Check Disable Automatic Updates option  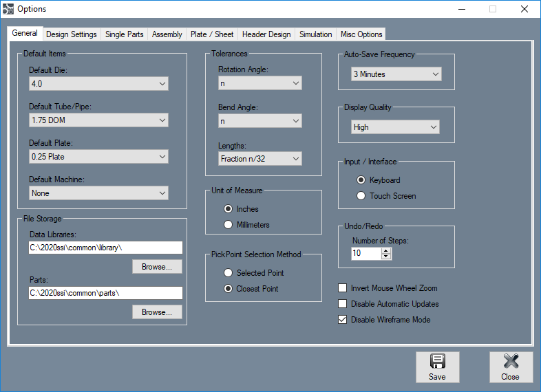(343, 304)
